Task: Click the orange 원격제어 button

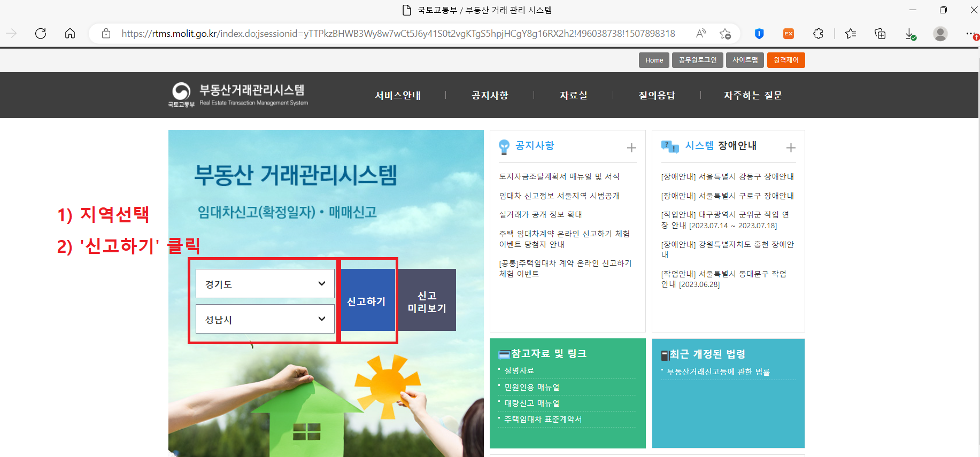Action: point(786,60)
